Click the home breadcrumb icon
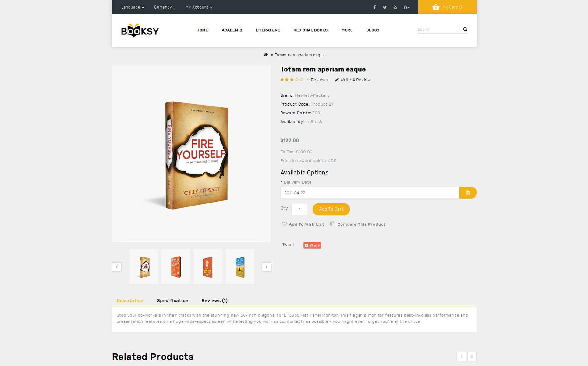 tap(266, 55)
